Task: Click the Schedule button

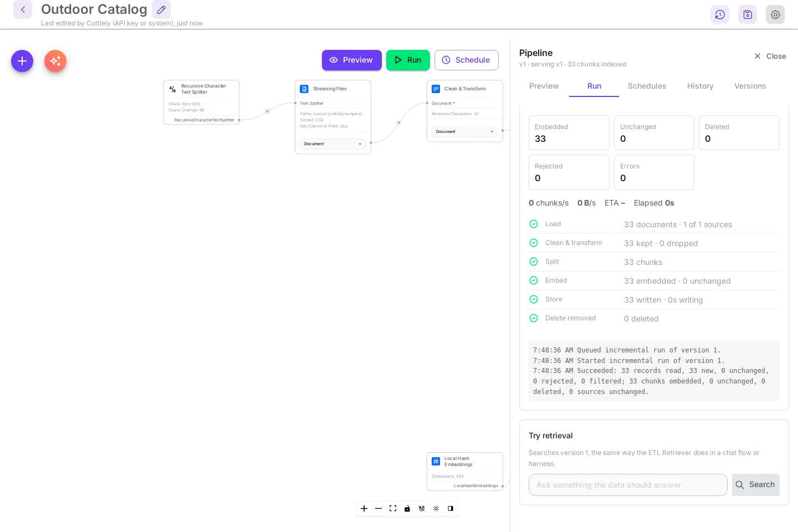Action: click(x=467, y=60)
